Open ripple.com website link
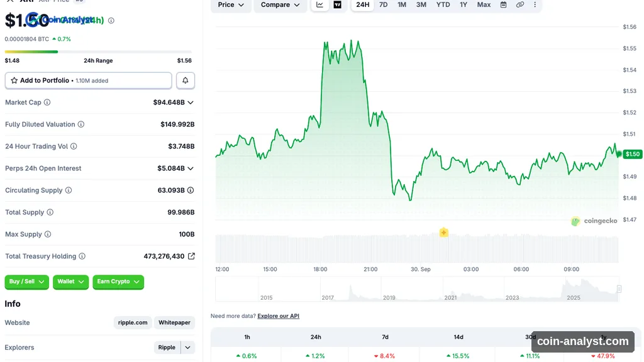Screen dimensions: 644x362 [x=133, y=322]
